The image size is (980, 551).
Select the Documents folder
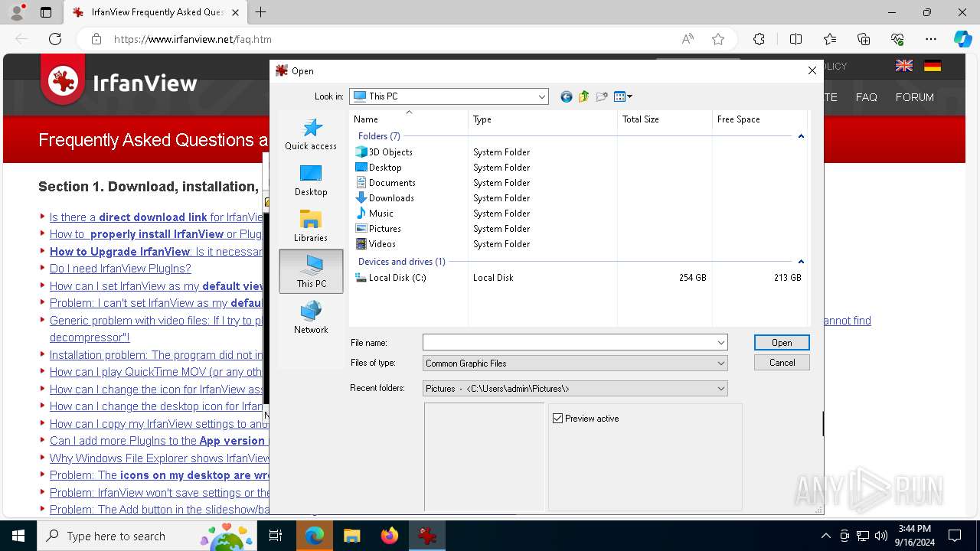386,183
